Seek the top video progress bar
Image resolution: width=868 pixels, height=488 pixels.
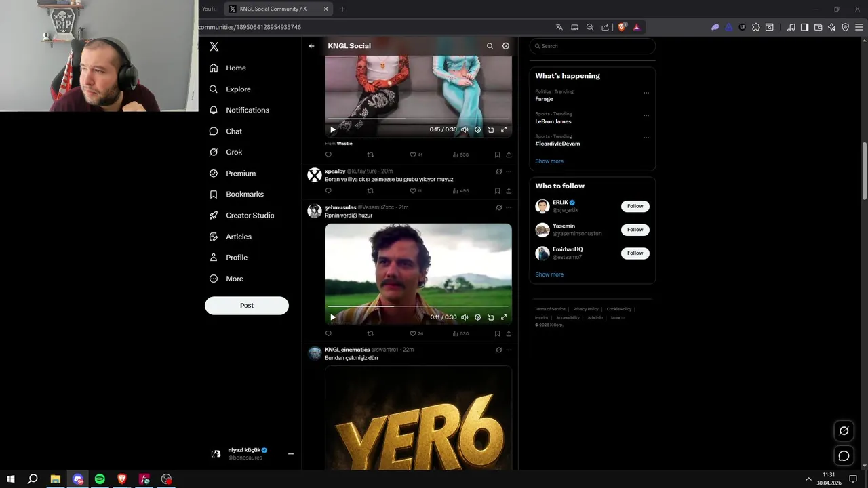coord(418,119)
